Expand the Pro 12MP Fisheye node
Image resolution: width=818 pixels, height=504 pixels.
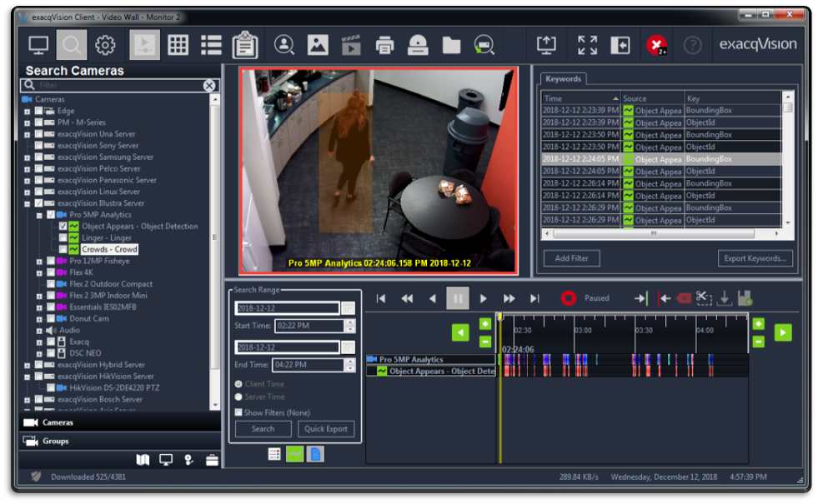tap(39, 261)
